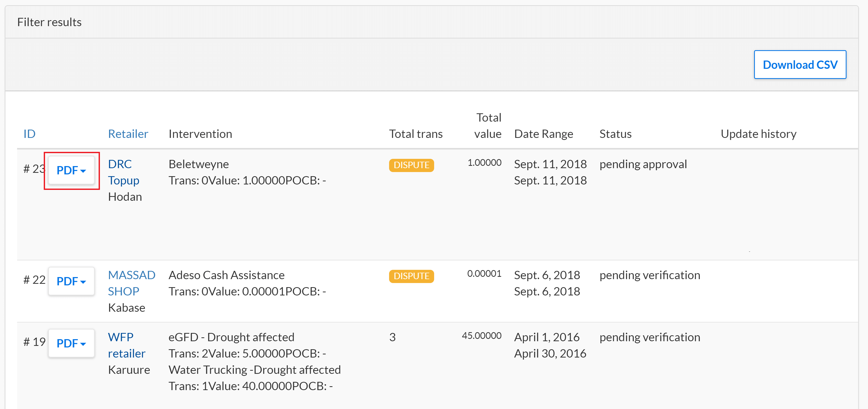
Task: Click the Beletweyne intervention text
Action: pos(199,164)
